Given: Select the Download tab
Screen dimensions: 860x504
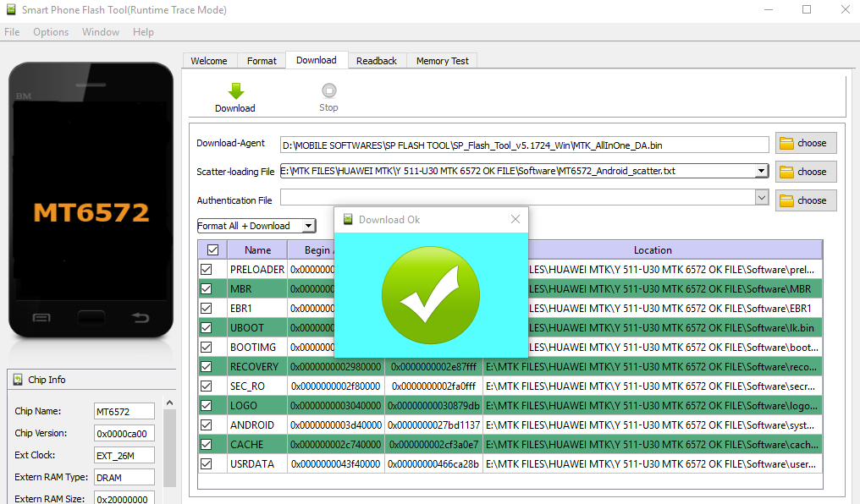Looking at the screenshot, I should (317, 60).
